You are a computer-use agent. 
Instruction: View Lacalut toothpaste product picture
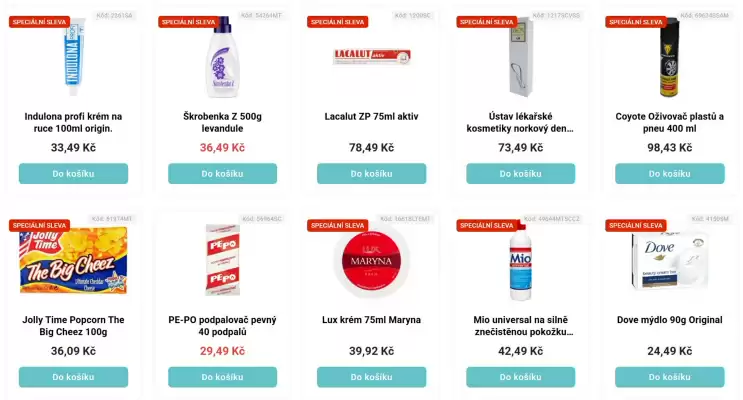(x=371, y=56)
